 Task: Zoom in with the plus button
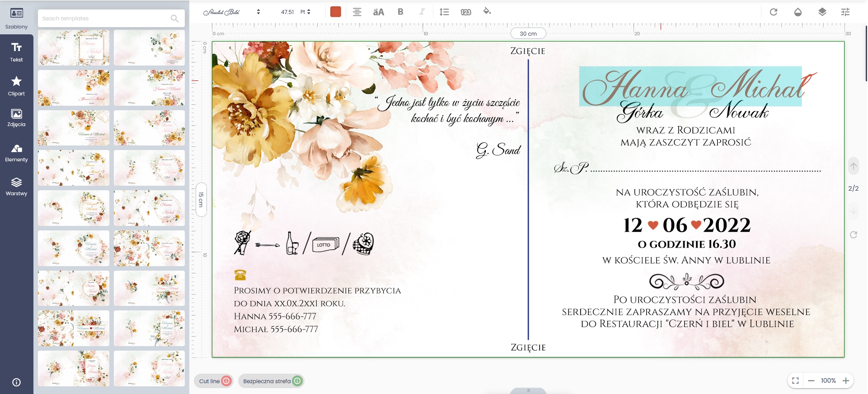point(846,380)
